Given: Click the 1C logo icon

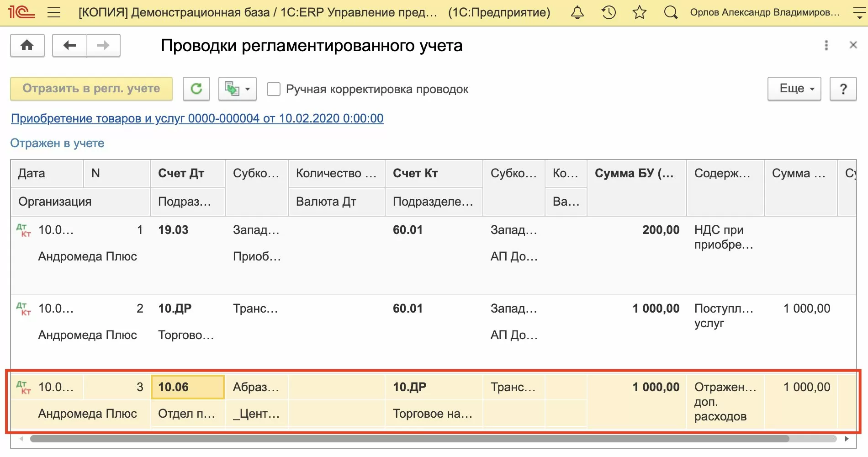Looking at the screenshot, I should [21, 12].
